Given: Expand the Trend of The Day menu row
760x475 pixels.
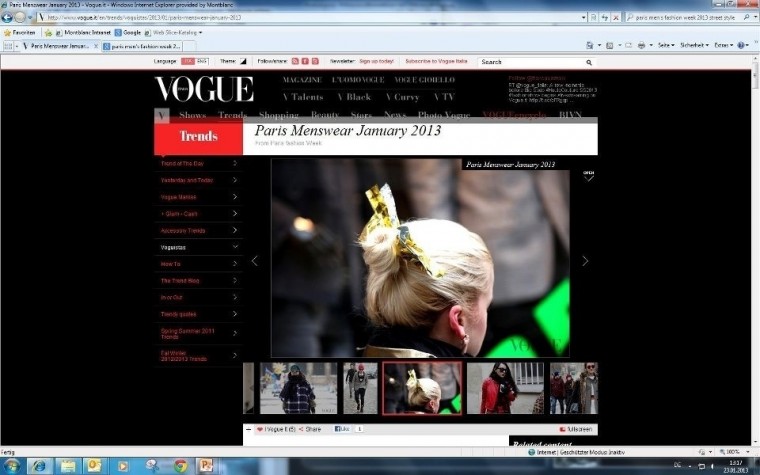Looking at the screenshot, I should tap(198, 163).
